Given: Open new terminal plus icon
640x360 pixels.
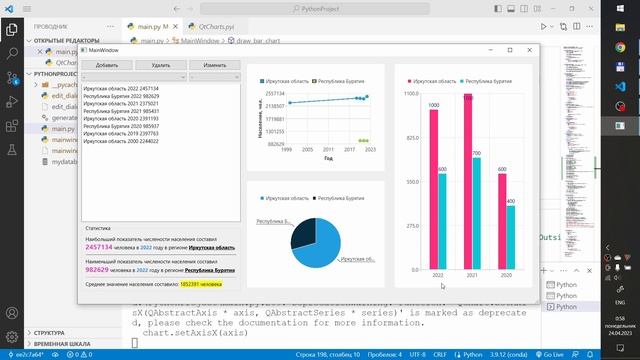Looking at the screenshot, I should click(x=544, y=271).
